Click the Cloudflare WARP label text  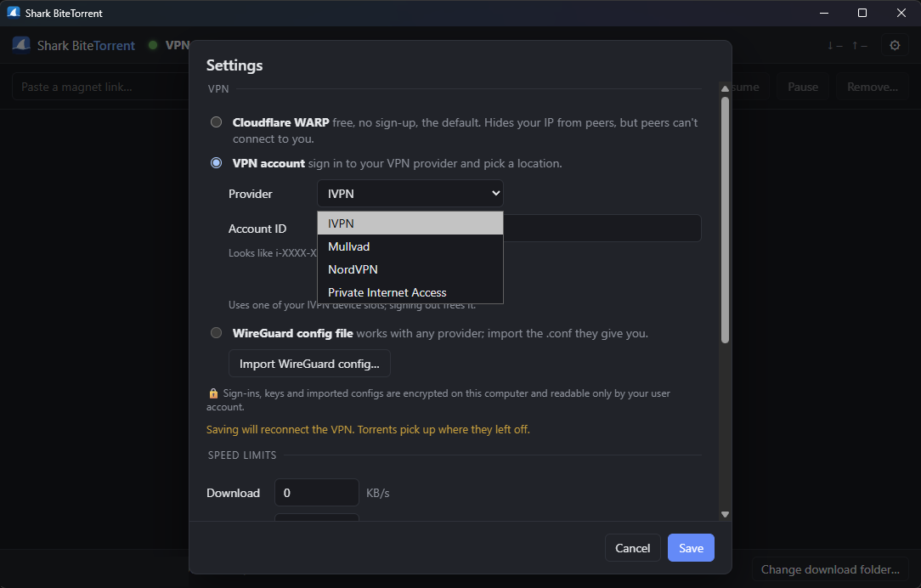[x=280, y=122]
